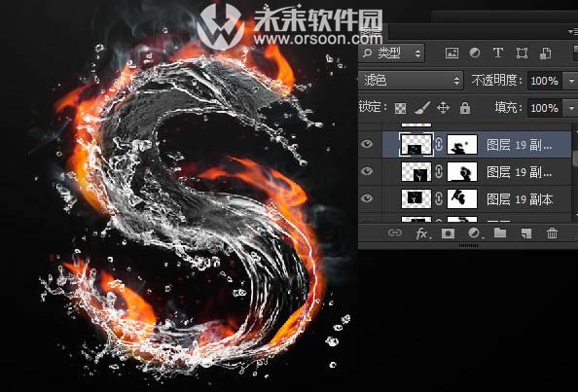Open the fx layer style menu
This screenshot has height=392, width=578.
pyautogui.click(x=422, y=233)
